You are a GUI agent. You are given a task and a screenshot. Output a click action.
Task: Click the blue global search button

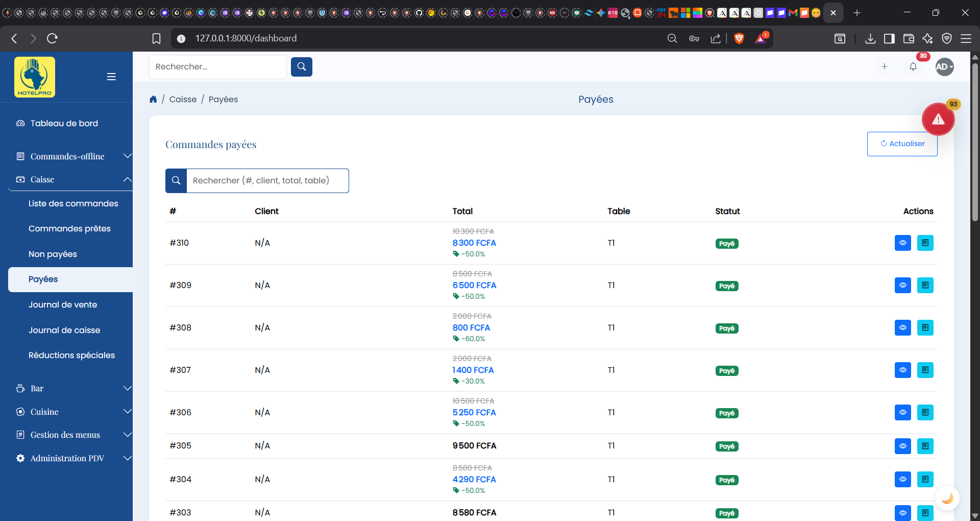(x=302, y=66)
